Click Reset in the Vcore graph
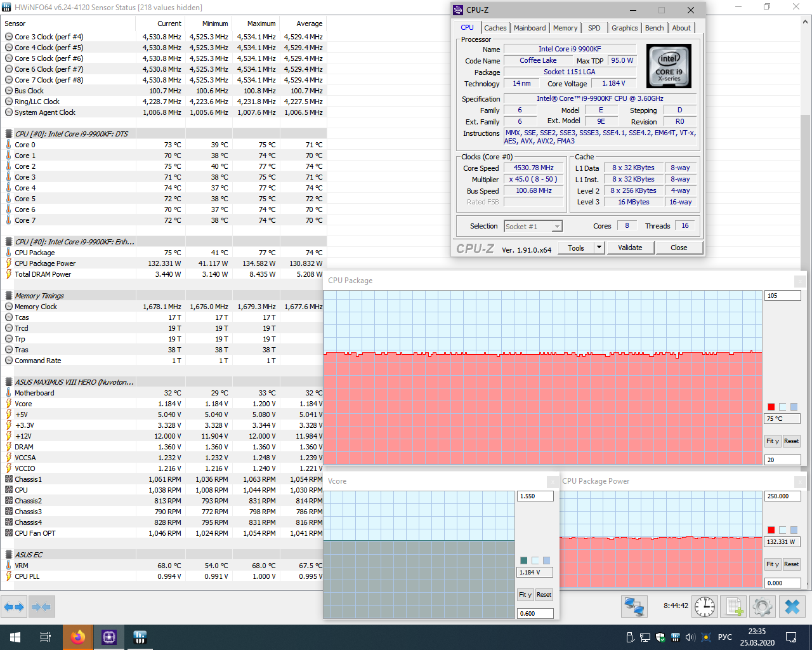The height and width of the screenshot is (650, 812). [544, 595]
